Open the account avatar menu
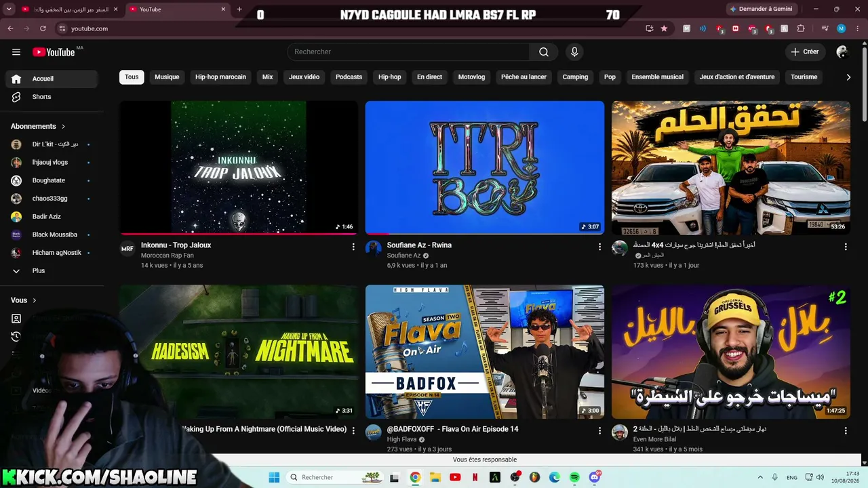This screenshot has height=488, width=868. [x=842, y=52]
